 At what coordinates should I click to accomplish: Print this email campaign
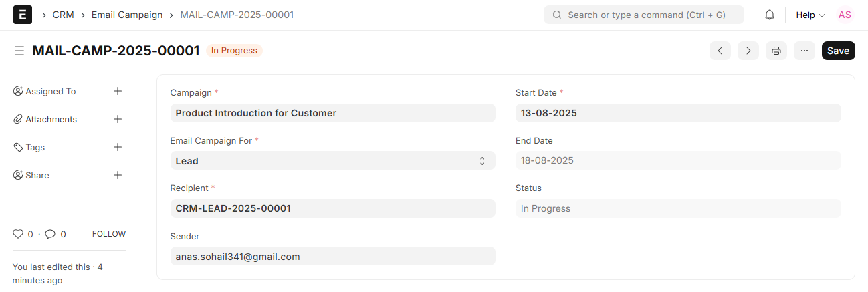776,51
